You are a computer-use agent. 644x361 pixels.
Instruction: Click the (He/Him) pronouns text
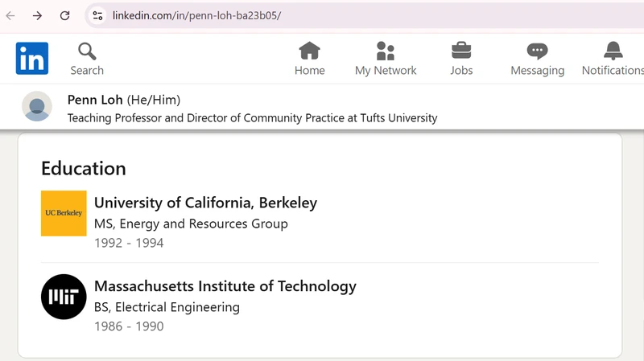tap(154, 100)
